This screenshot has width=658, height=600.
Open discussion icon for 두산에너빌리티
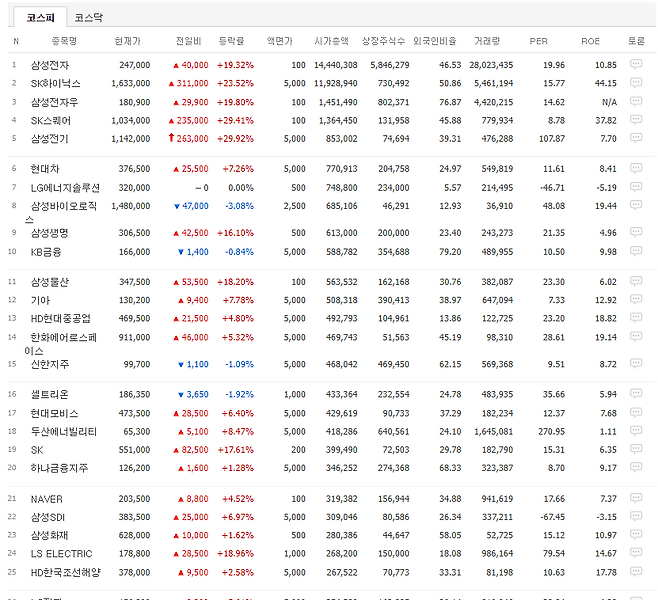pos(636,431)
